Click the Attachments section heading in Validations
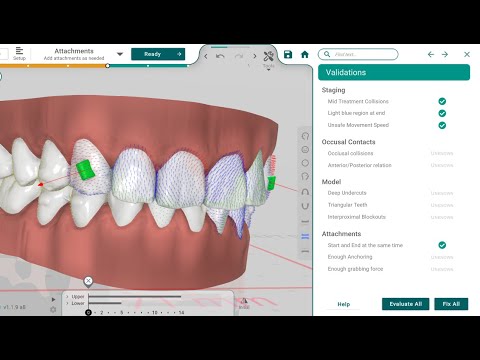The image size is (480, 360). coord(341,234)
